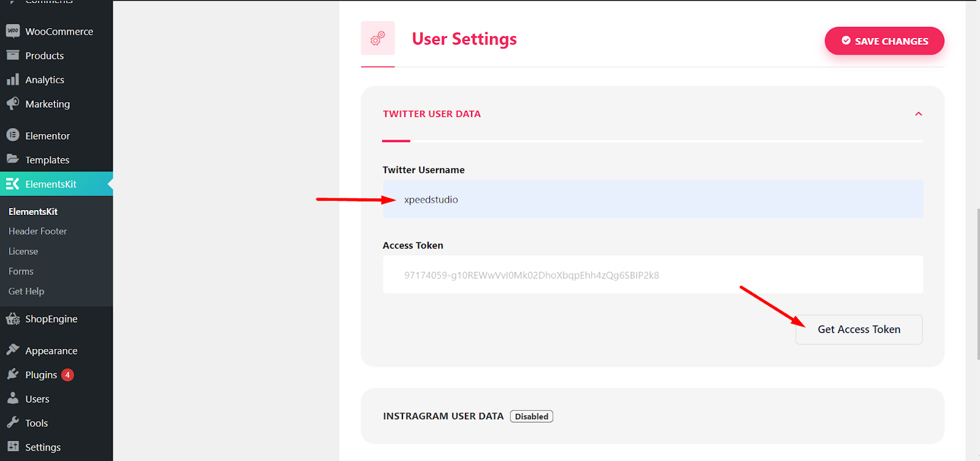Click the Users person icon
Viewport: 980px width, 461px height.
13,398
